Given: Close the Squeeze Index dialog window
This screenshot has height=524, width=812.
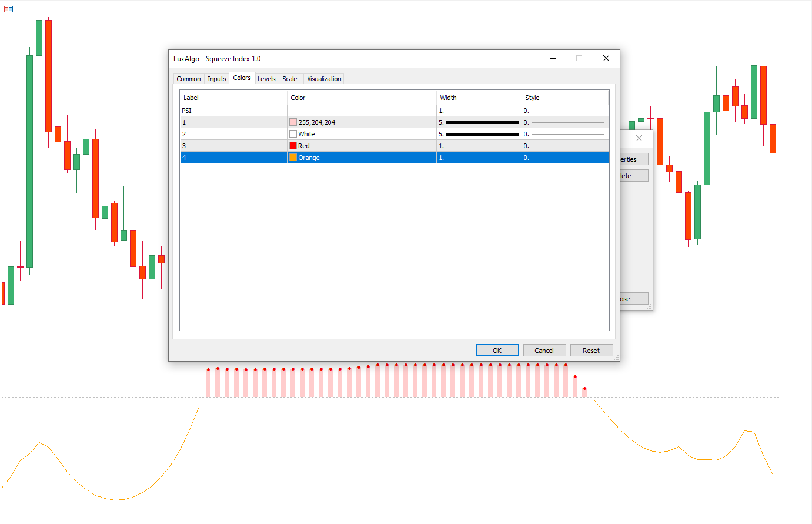Looking at the screenshot, I should click(x=606, y=58).
